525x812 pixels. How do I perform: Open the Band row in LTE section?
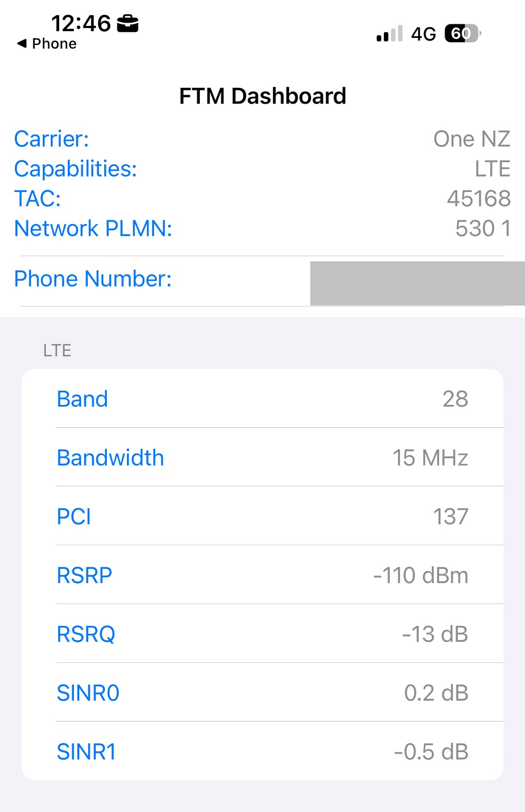[x=262, y=399]
